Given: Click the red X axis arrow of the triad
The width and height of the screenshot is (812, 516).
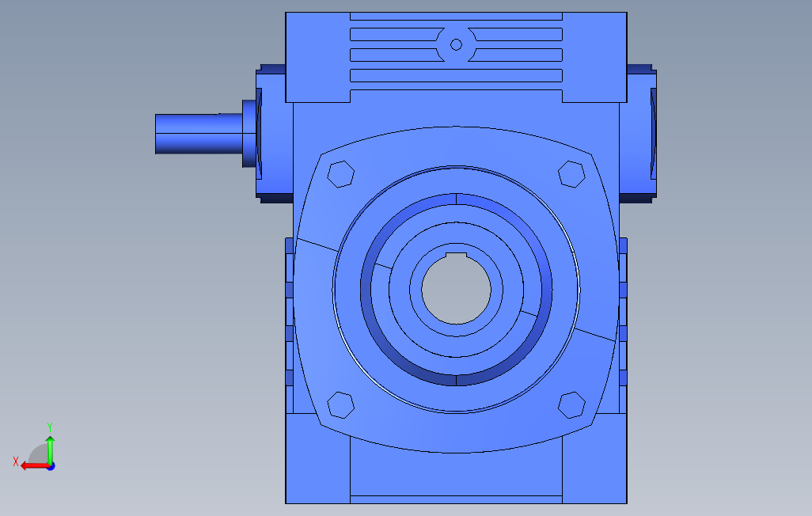Looking at the screenshot, I should 34,466.
